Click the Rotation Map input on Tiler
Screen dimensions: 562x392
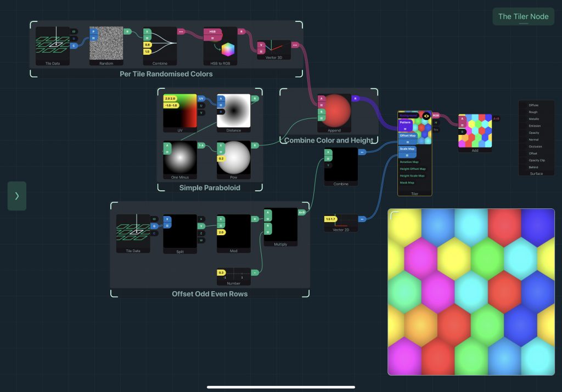coord(409,162)
